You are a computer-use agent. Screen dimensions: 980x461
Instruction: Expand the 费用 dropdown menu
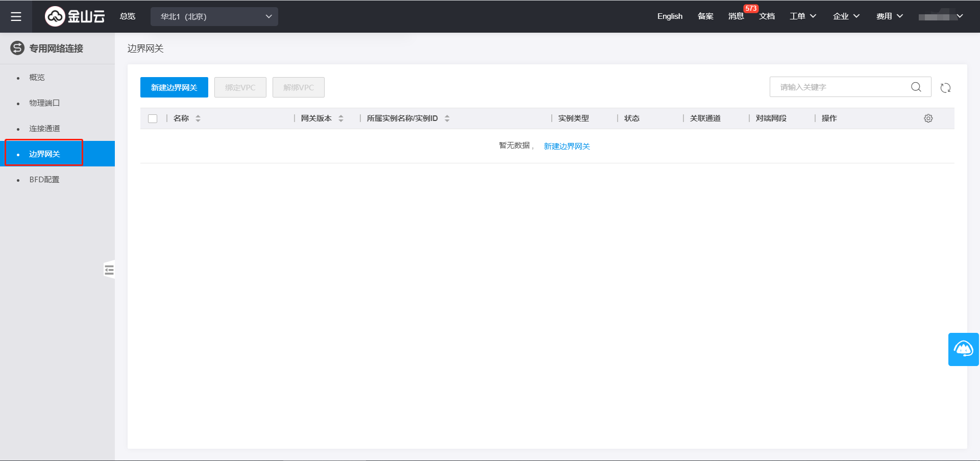click(x=890, y=16)
